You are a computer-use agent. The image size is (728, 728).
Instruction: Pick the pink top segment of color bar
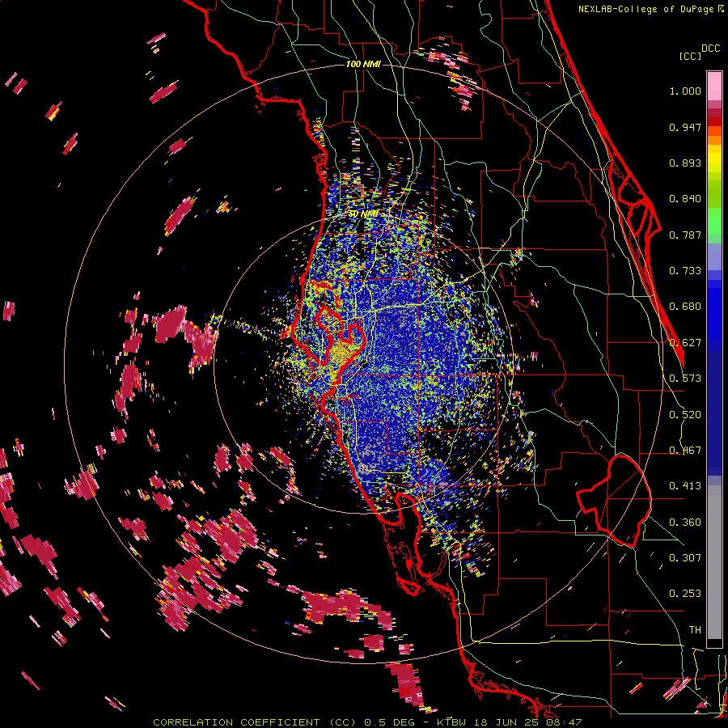pos(714,86)
